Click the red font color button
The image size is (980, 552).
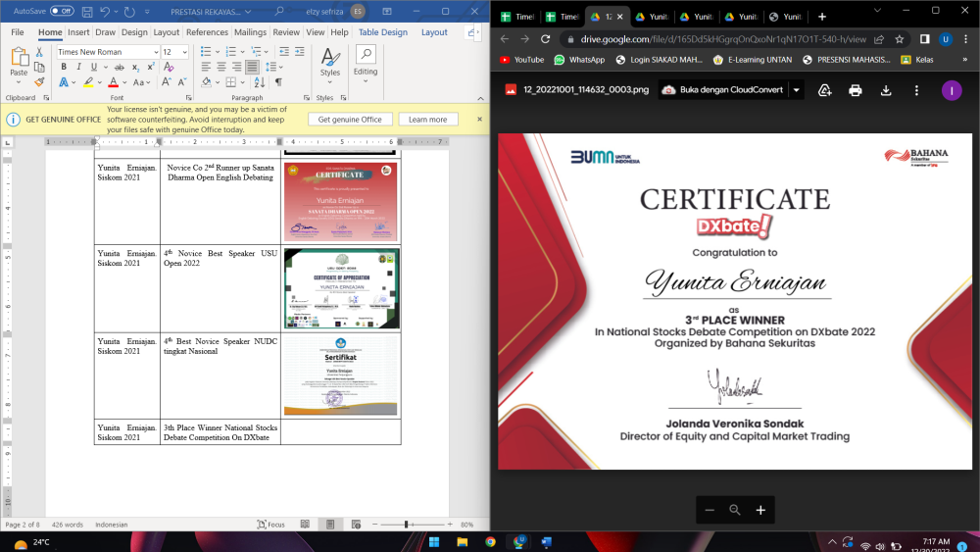[113, 82]
